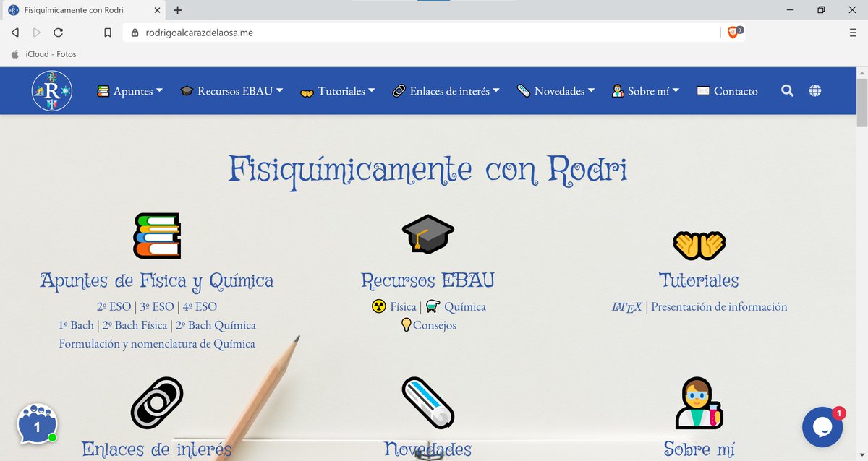
Task: Expand the Tutoriales dropdown in navbar
Action: tap(337, 91)
